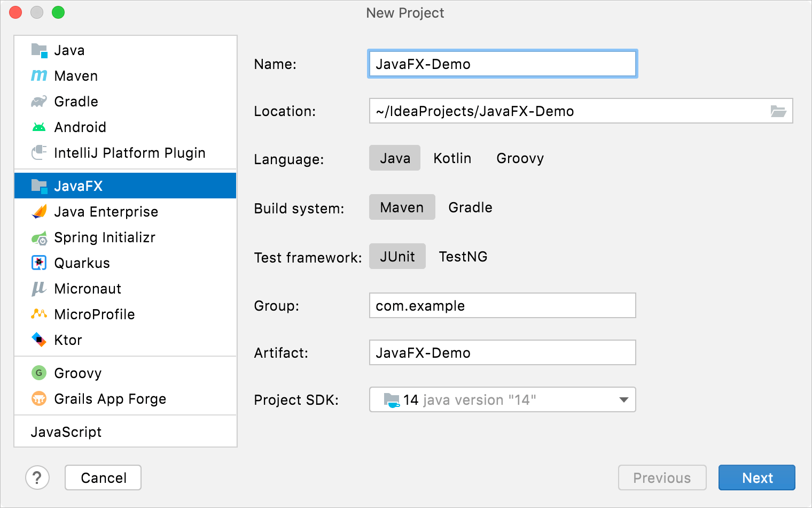Expand the Grails App Forge generator
Screen dimensions: 812x508
tap(110, 398)
